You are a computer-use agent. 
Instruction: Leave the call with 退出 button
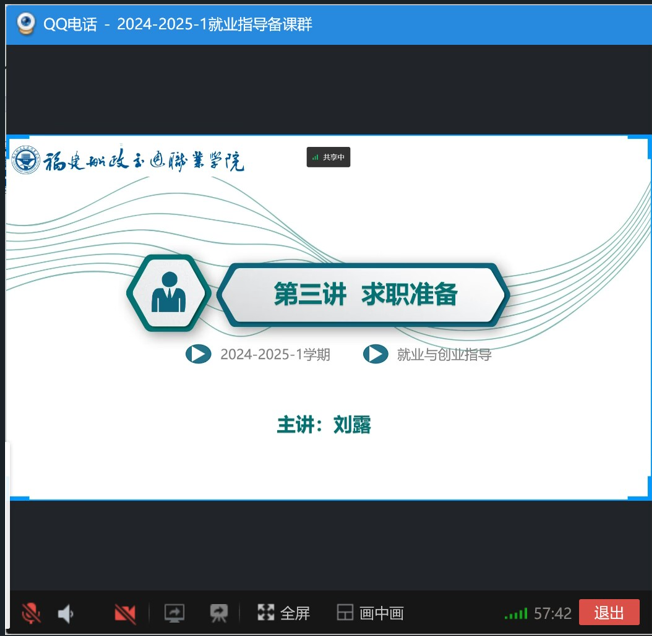click(608, 613)
